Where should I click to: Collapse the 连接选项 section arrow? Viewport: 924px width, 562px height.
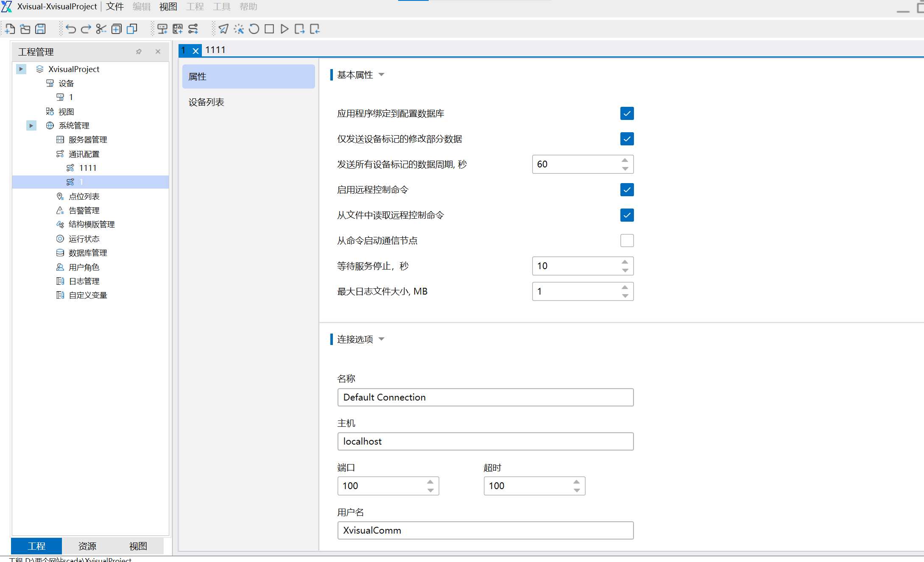(381, 339)
